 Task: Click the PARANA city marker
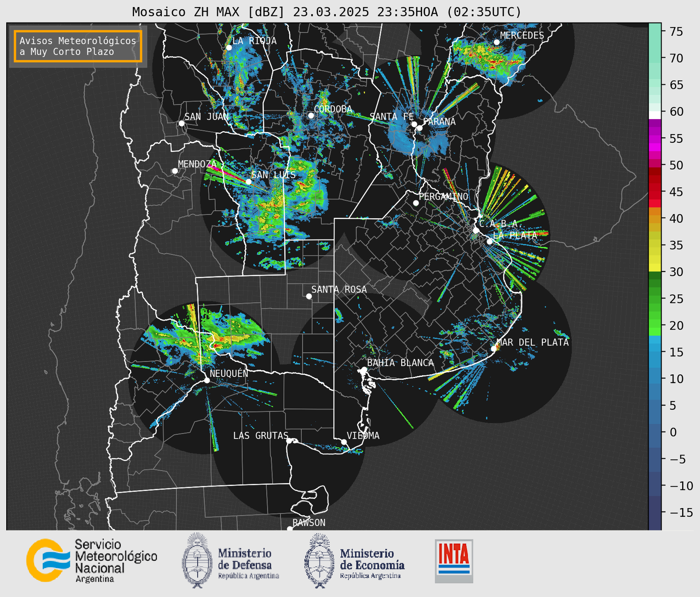[x=420, y=128]
